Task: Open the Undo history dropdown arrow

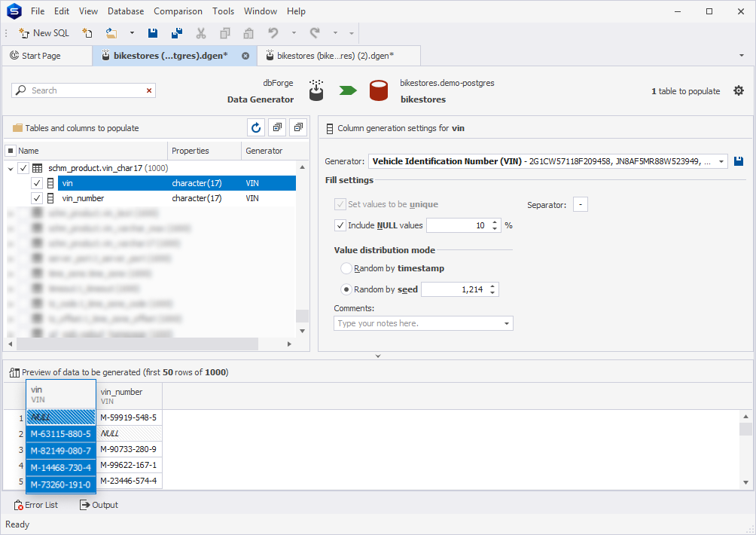Action: click(294, 33)
